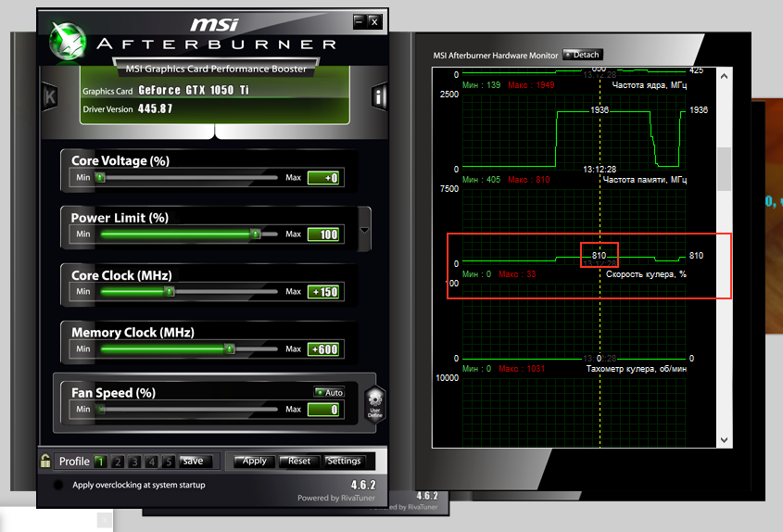Click the Memory Clock +600 value field
The width and height of the screenshot is (783, 532).
[323, 349]
